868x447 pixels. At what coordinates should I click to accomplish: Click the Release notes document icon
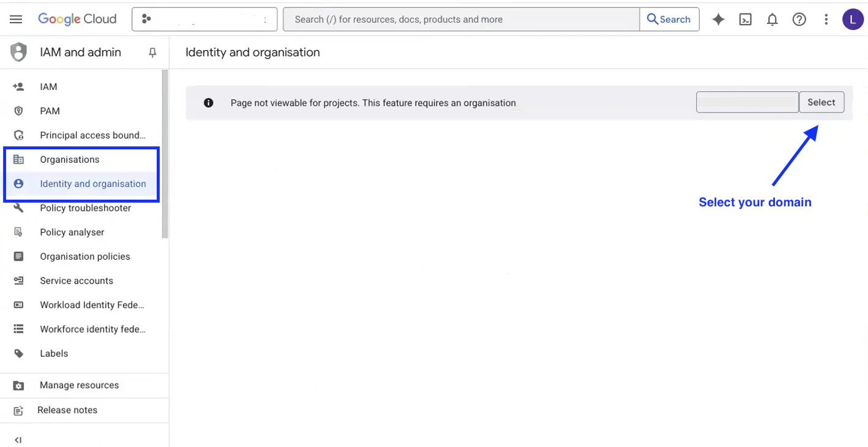pyautogui.click(x=19, y=411)
